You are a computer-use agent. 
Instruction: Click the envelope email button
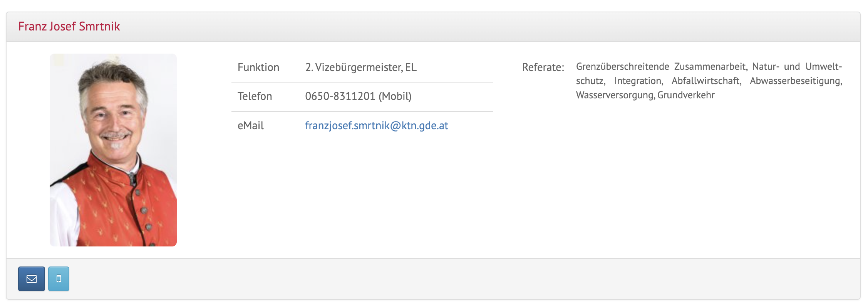[x=32, y=279]
